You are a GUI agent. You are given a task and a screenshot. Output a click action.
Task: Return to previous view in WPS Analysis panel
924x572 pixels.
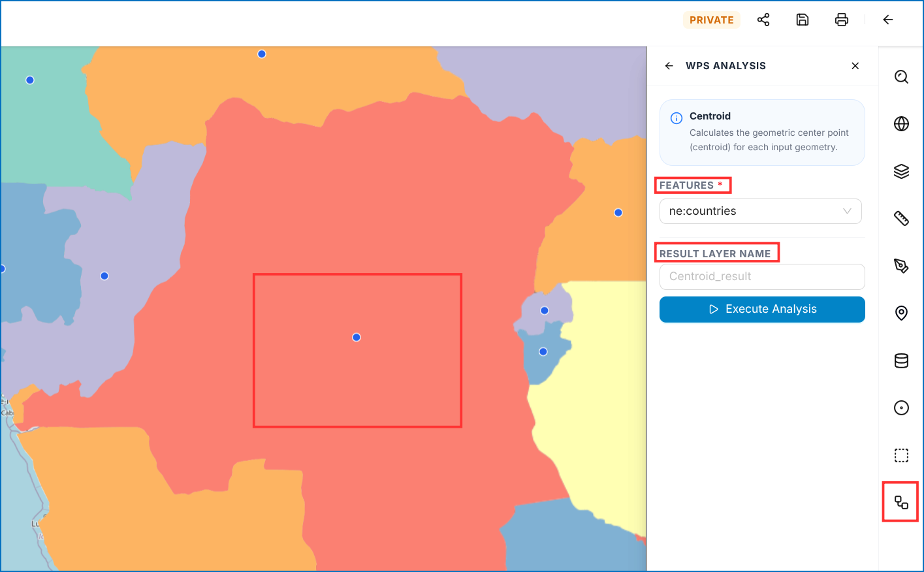pos(669,66)
